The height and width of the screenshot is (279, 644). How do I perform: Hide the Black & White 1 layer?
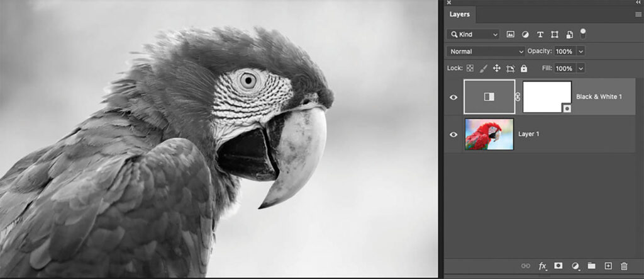(453, 97)
